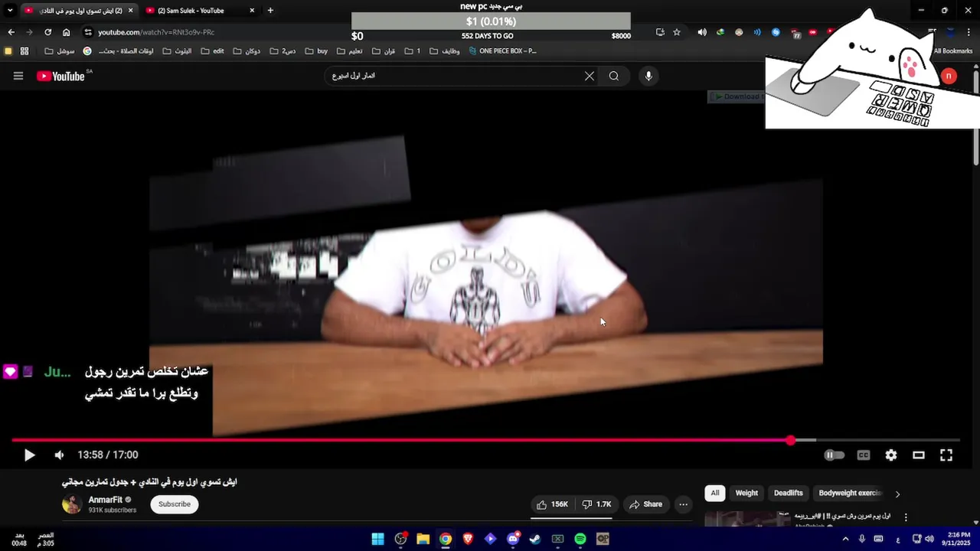Share this video
The height and width of the screenshot is (551, 980).
tap(645, 504)
